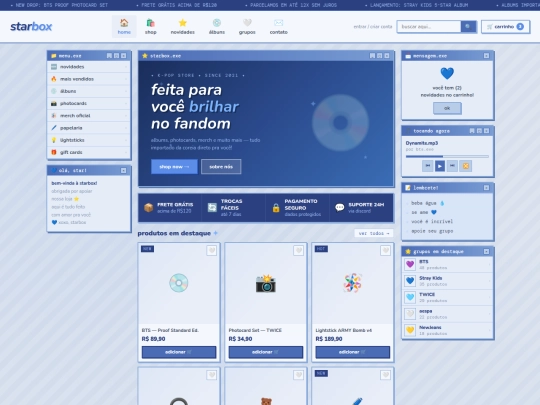The image size is (540, 405).
Task: Open the TWICE group row
Action: (x=447, y=298)
